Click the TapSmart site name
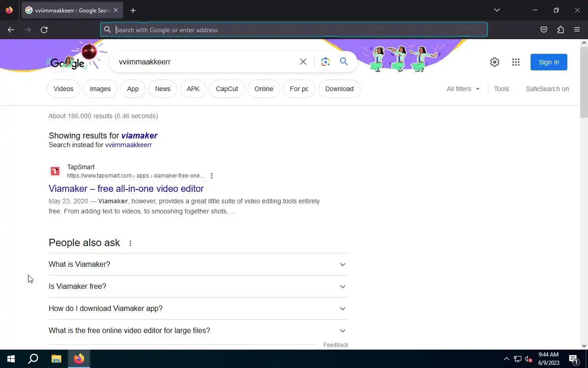Screen dimensions: 588x368 [81, 167]
